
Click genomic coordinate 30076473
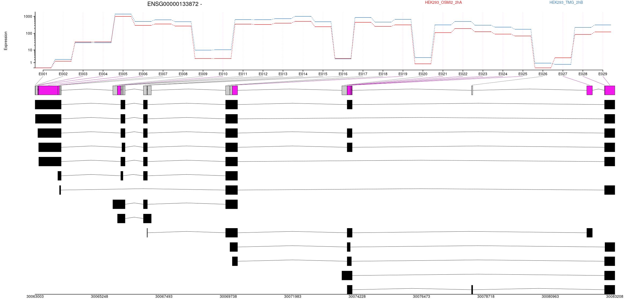tap(422, 297)
